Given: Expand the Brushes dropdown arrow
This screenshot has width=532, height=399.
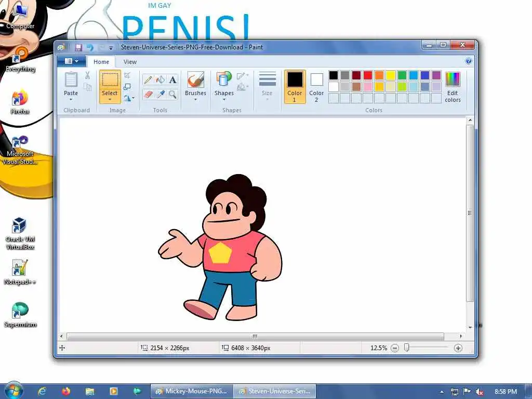Looking at the screenshot, I should tap(195, 100).
